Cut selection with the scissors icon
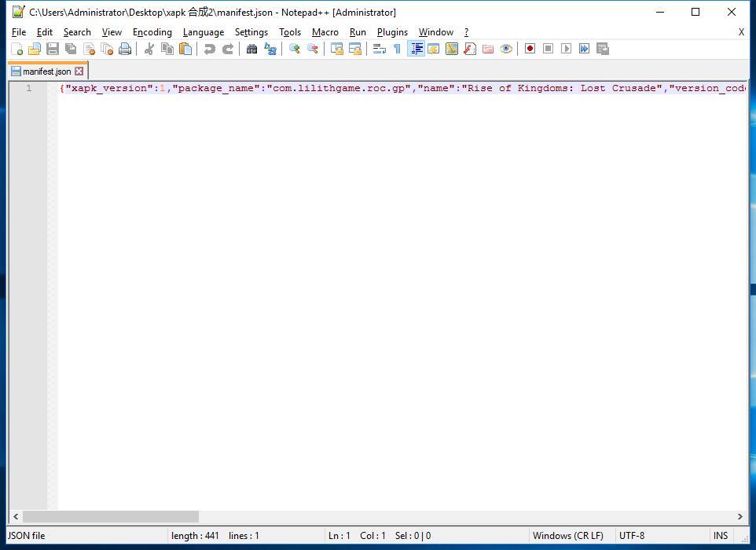 (149, 49)
